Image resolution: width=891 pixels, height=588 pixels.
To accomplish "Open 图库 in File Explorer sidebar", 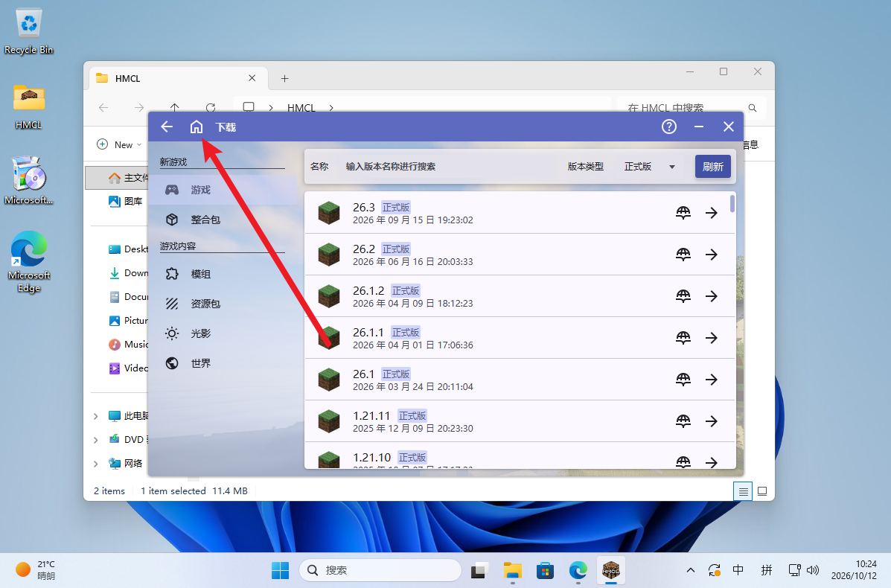I will point(127,201).
